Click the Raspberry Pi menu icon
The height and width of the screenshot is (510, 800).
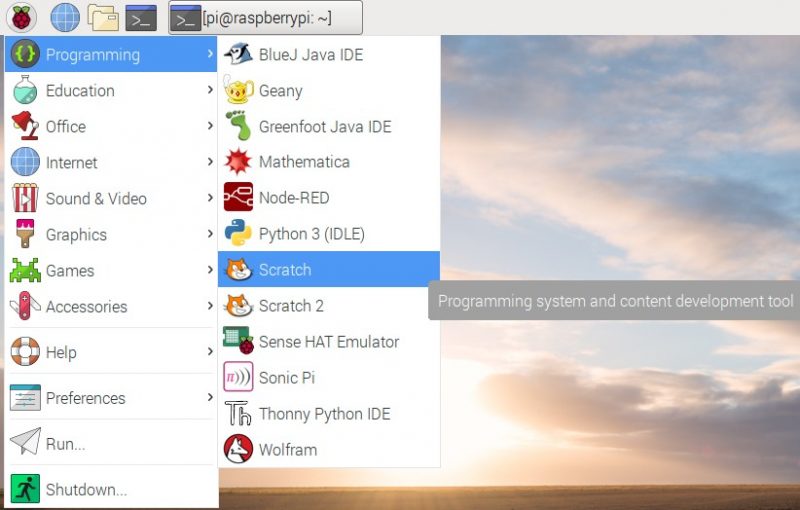(x=21, y=17)
